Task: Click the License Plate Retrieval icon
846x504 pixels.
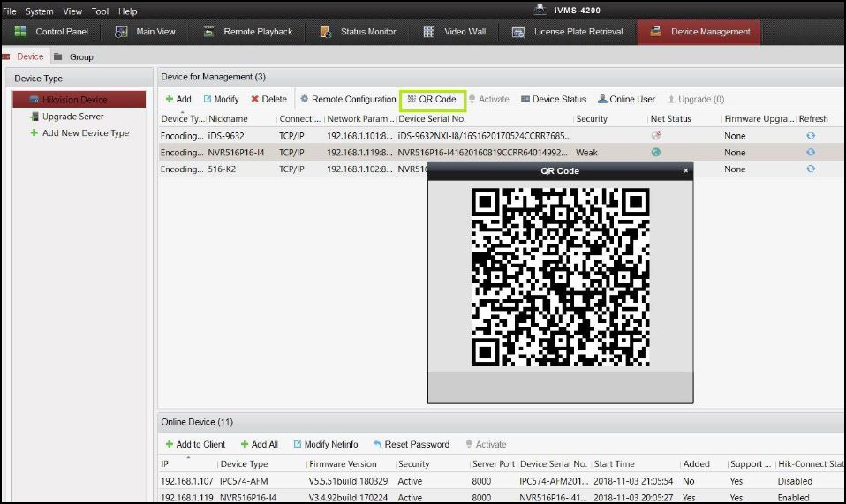Action: tap(518, 33)
